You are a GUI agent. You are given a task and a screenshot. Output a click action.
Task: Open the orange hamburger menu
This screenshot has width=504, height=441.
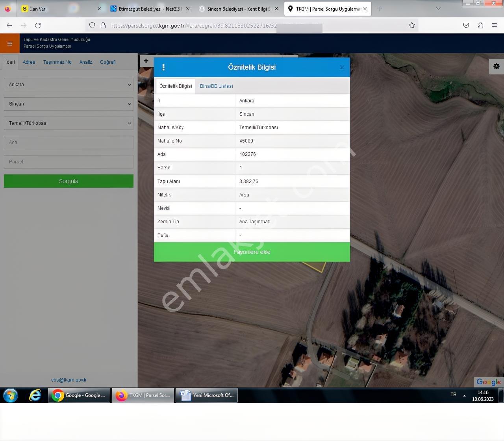pyautogui.click(x=10, y=43)
